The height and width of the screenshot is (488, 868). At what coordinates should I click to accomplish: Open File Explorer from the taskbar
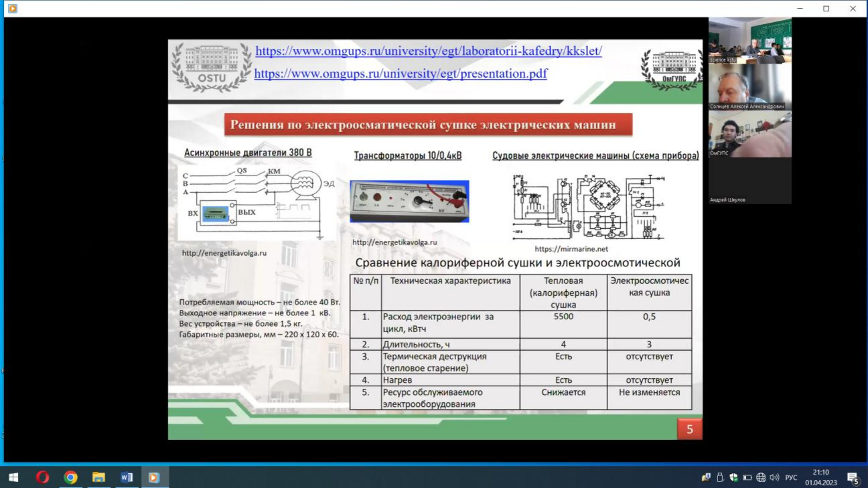(x=98, y=477)
